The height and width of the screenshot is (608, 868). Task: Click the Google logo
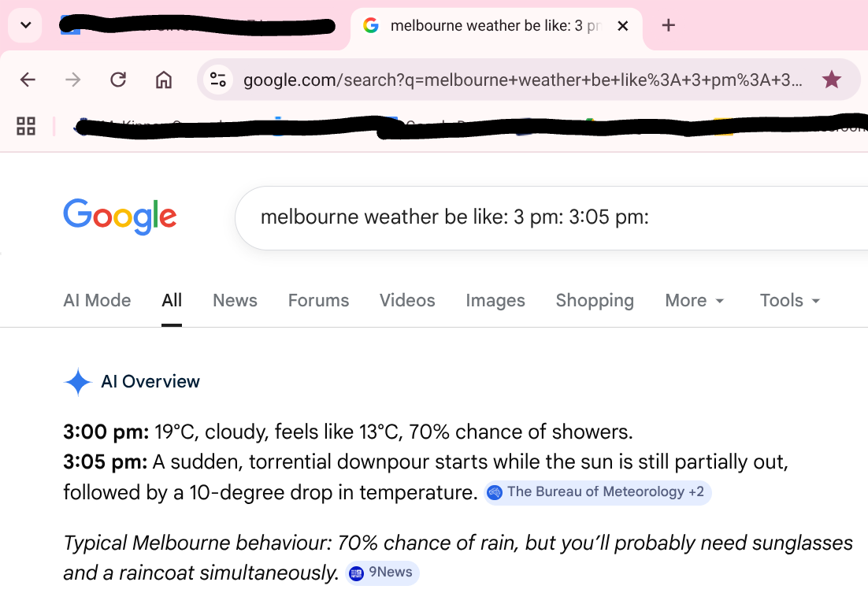pos(120,217)
